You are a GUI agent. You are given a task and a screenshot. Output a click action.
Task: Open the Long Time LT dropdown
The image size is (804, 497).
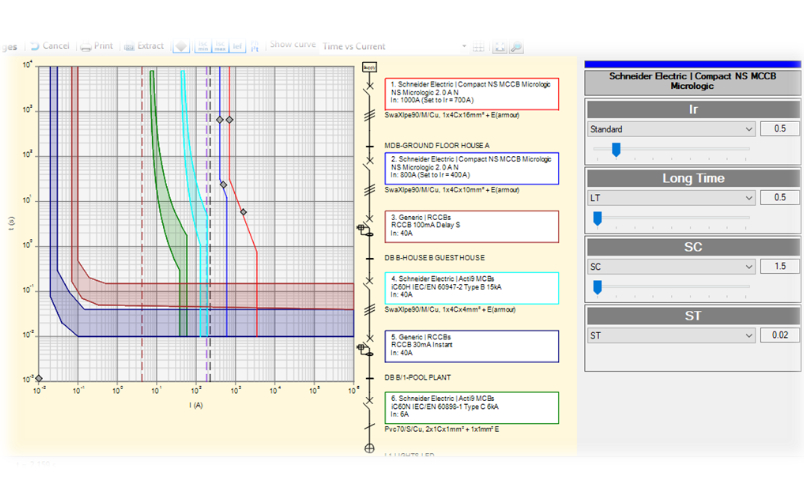coord(671,198)
